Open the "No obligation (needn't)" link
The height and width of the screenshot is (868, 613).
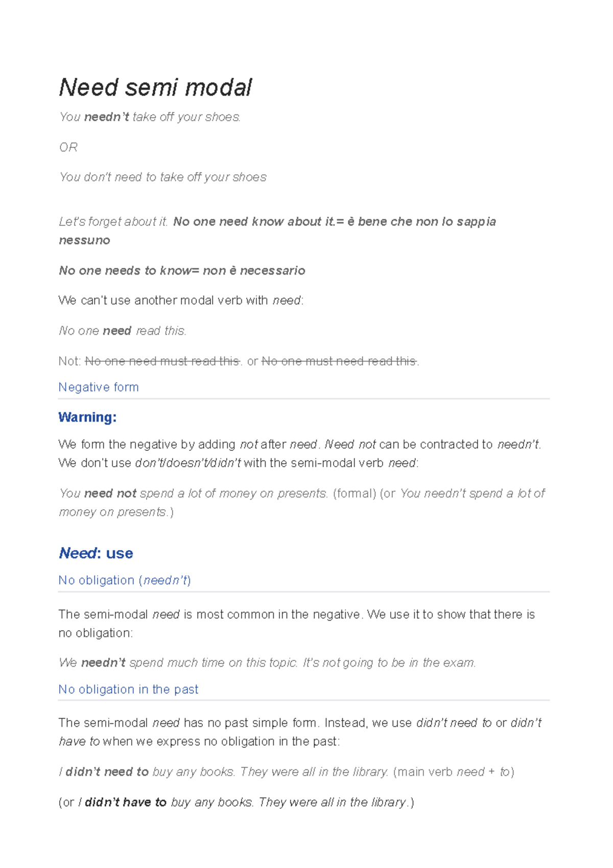125,581
